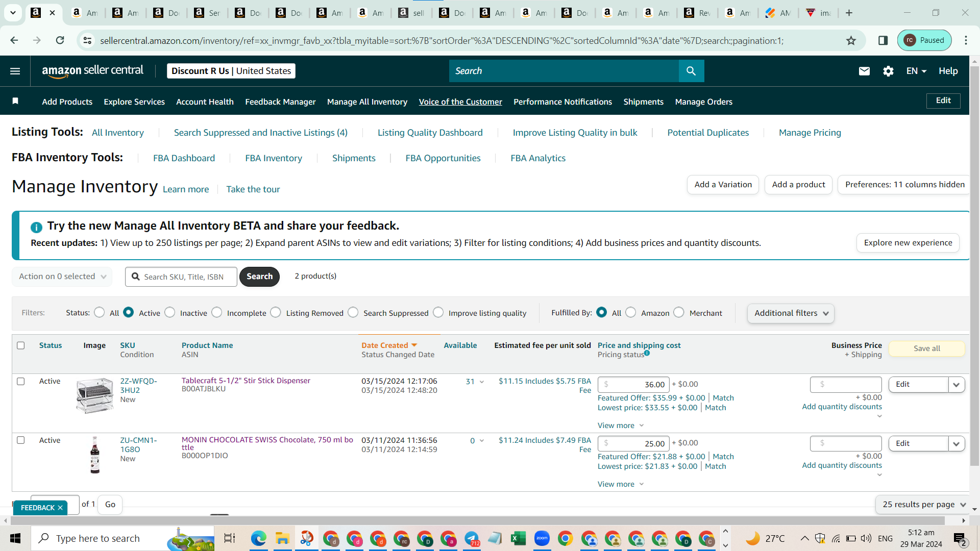Viewport: 980px width, 551px height.
Task: Click the Search SKU, Title, ISBN field
Action: tap(181, 277)
